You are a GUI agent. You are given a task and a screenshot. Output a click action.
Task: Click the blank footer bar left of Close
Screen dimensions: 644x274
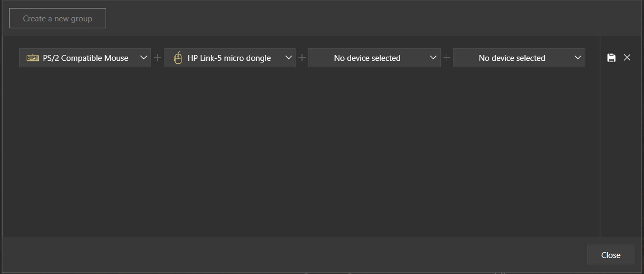click(x=293, y=255)
